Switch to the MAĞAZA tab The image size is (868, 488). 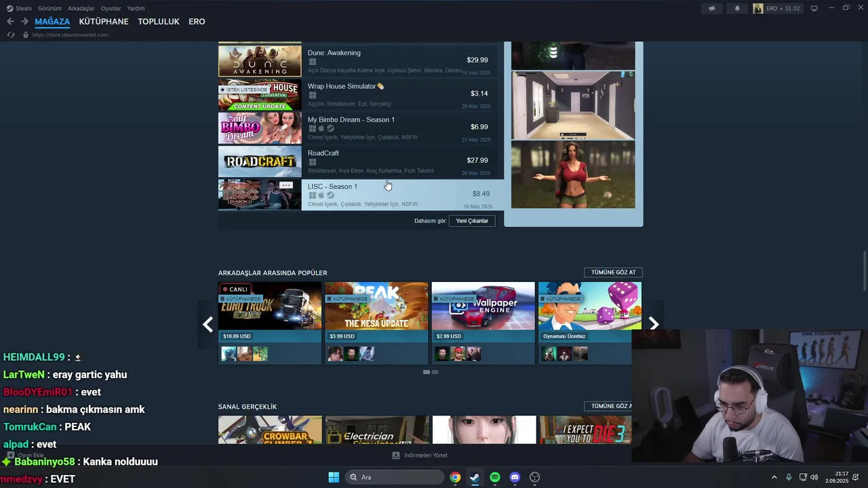pos(52,22)
